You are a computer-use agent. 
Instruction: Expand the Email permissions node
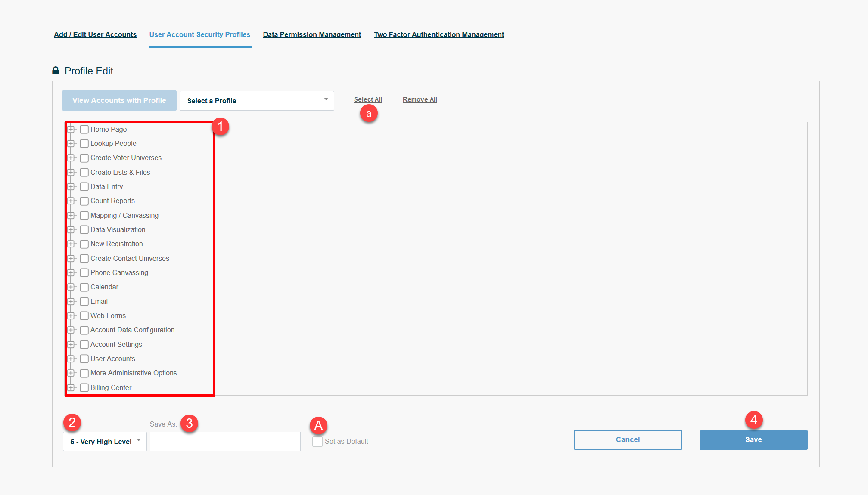72,301
